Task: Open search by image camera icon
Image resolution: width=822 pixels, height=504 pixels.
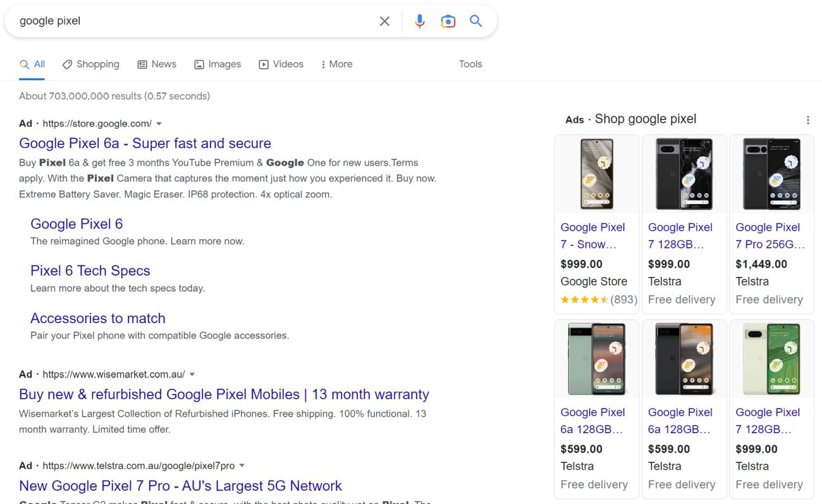Action: click(x=448, y=21)
